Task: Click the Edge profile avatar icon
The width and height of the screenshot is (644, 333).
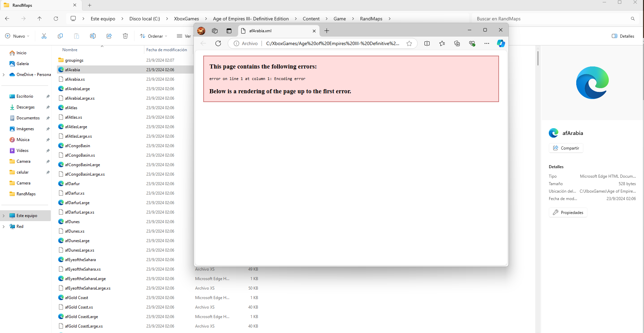Action: click(x=201, y=31)
